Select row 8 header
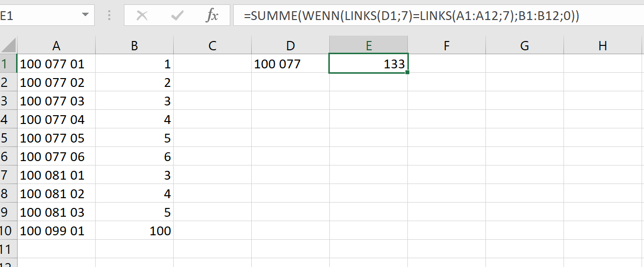Viewport: 644px width, 267px height. coord(8,194)
